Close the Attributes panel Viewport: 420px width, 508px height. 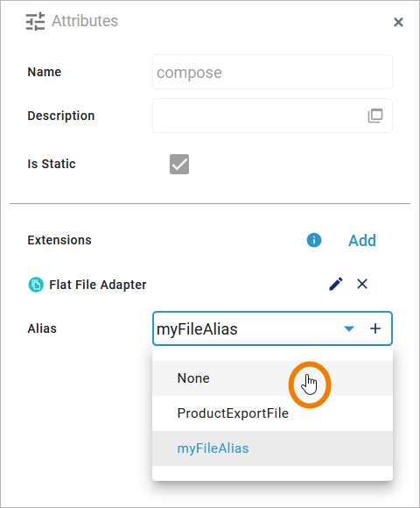point(398,22)
